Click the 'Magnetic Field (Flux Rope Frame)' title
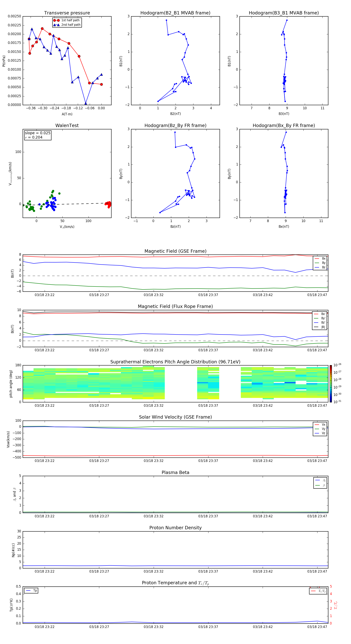Image resolution: width=351 pixels, height=644 pixels. pos(175,307)
